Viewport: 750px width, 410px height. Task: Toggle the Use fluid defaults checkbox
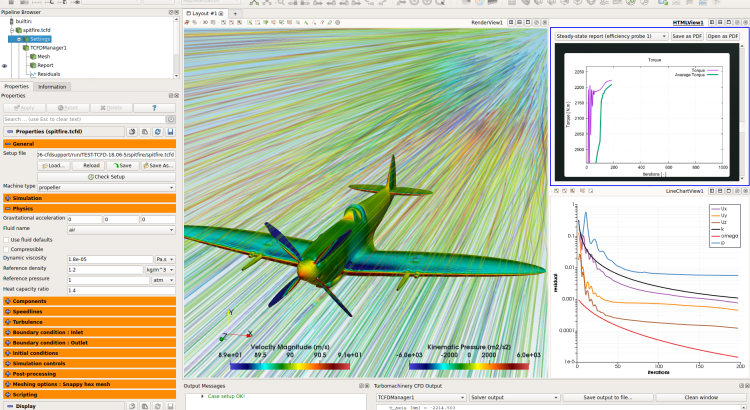coord(6,240)
